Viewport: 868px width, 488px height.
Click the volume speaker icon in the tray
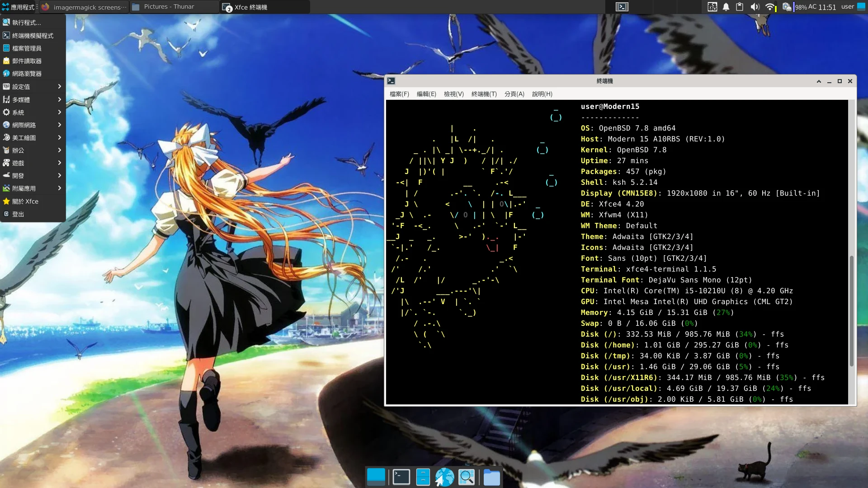click(x=755, y=7)
